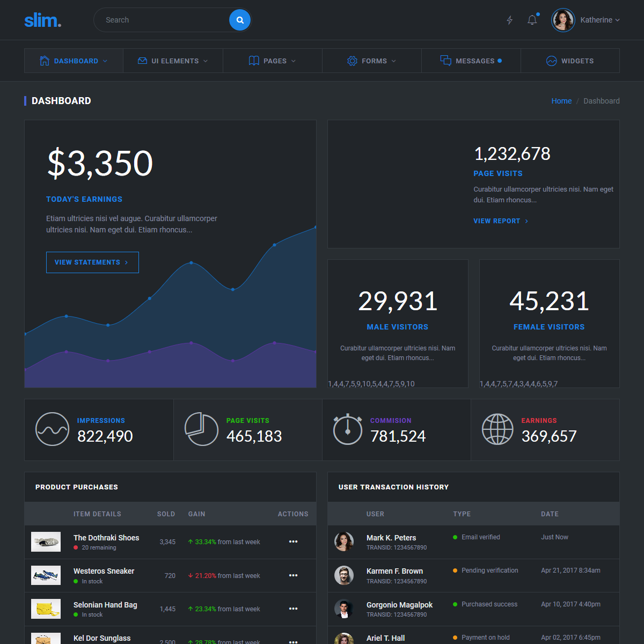644x644 pixels.
Task: Expand the UI Elements menu
Action: [173, 61]
